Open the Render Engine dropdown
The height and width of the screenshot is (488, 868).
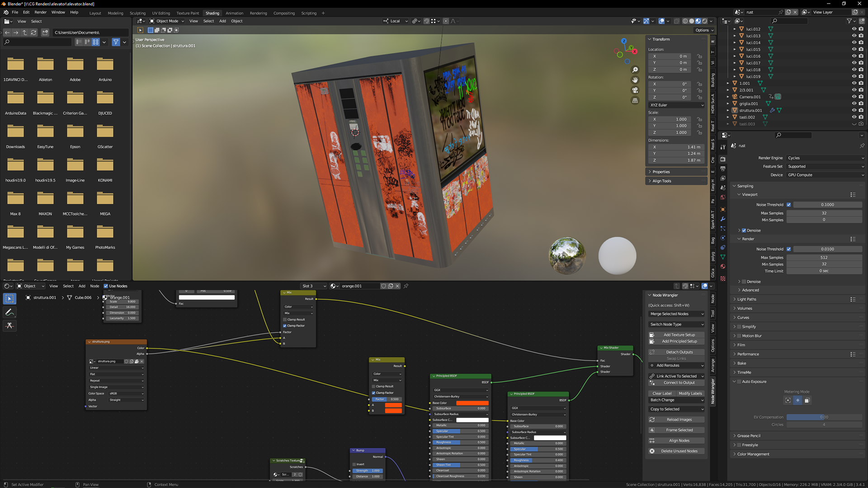click(x=826, y=158)
